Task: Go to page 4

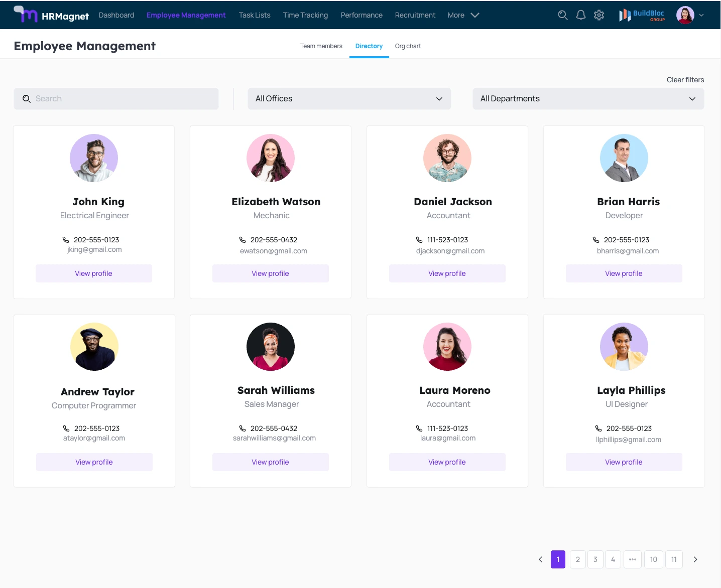Action: click(613, 559)
